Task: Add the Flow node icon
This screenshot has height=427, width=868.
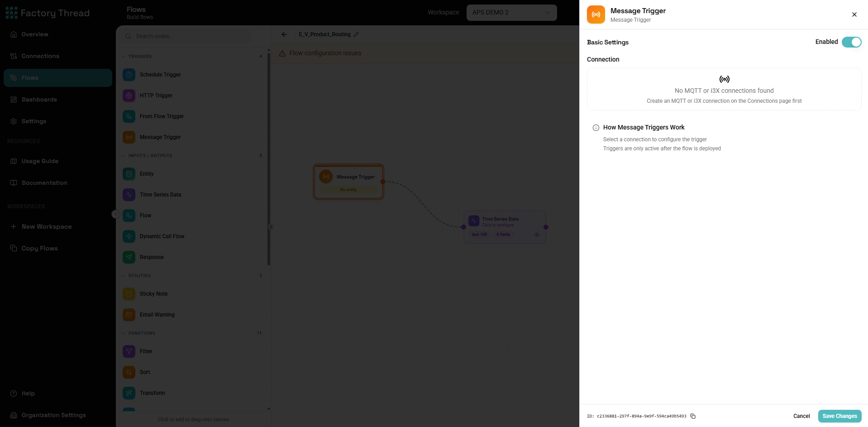Action: (129, 216)
